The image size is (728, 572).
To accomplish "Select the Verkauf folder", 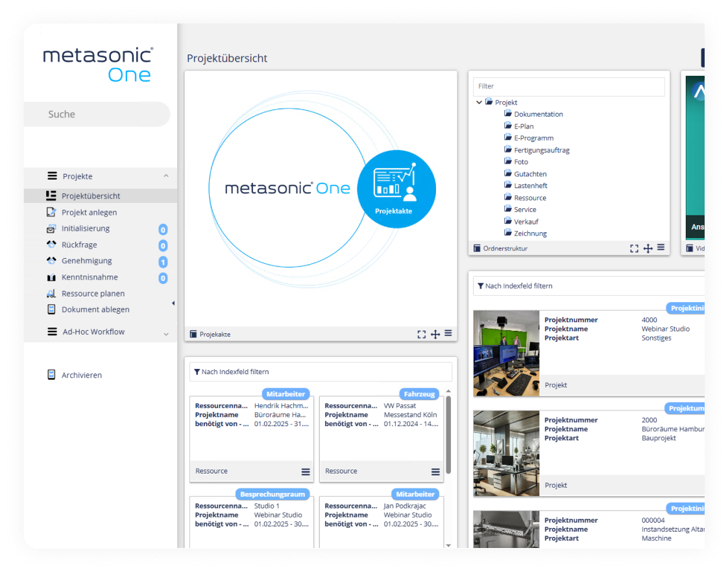I will tap(526, 222).
